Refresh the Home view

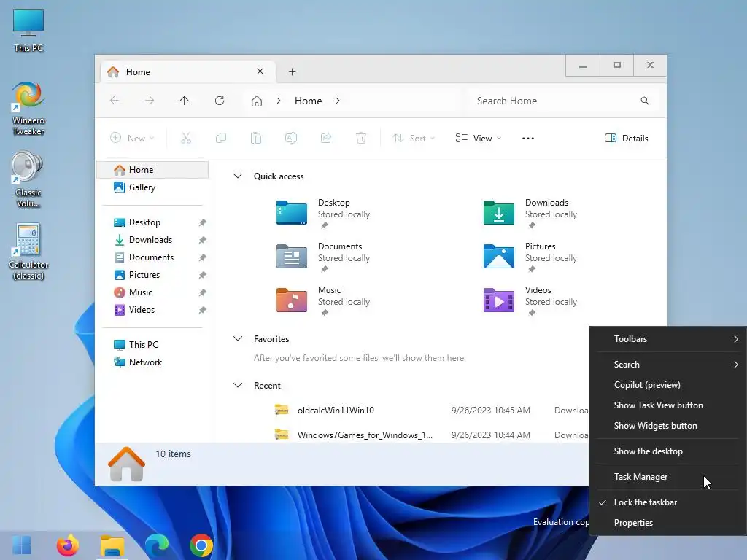coord(220,101)
